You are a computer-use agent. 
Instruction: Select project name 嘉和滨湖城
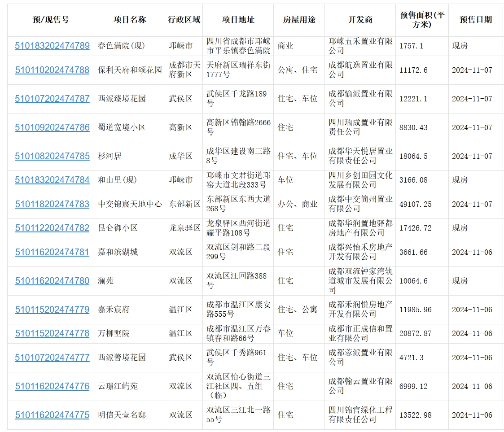click(x=118, y=252)
